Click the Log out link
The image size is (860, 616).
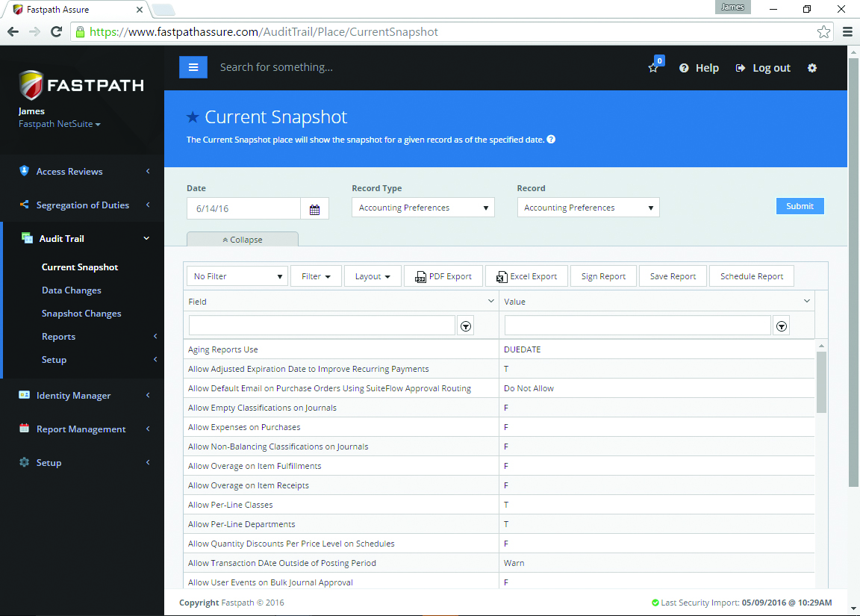coord(763,68)
